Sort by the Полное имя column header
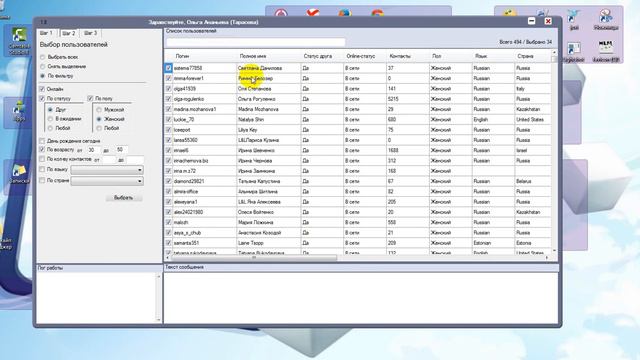 click(253, 56)
